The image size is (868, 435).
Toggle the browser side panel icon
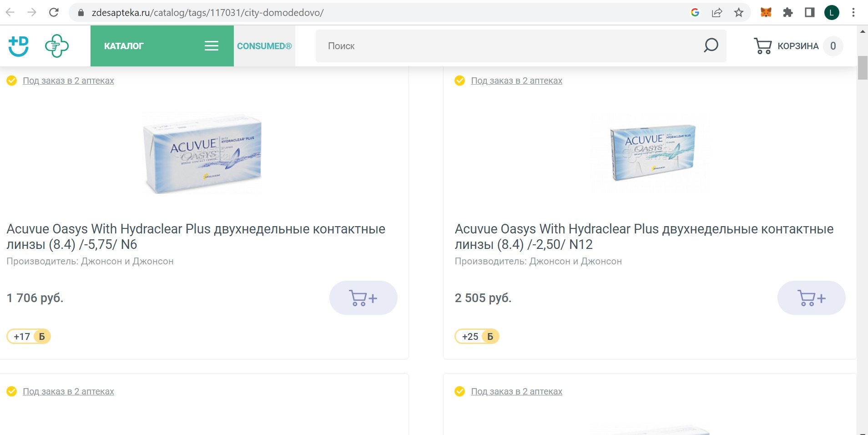(x=810, y=12)
